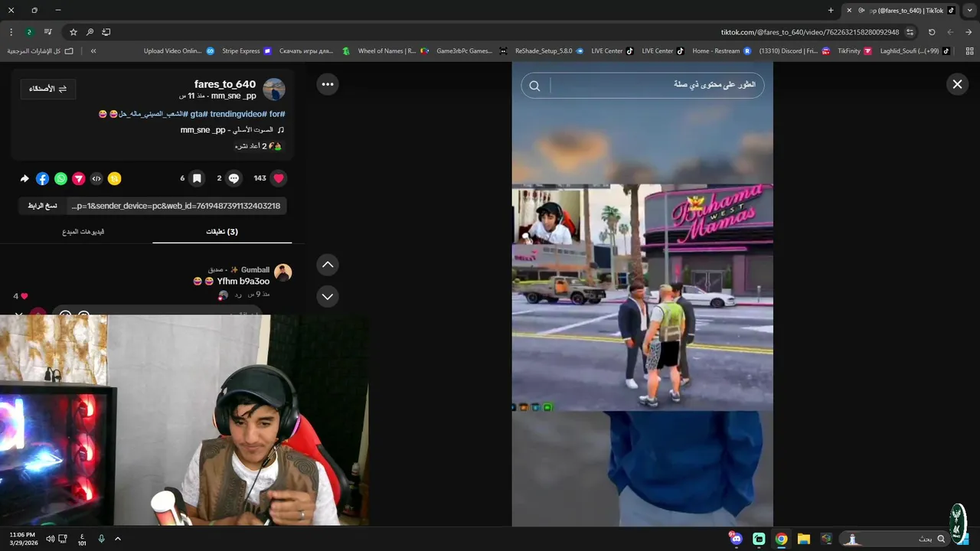Image resolution: width=980 pixels, height=551 pixels.
Task: Open the fares_to_640 username link
Action: coord(225,84)
